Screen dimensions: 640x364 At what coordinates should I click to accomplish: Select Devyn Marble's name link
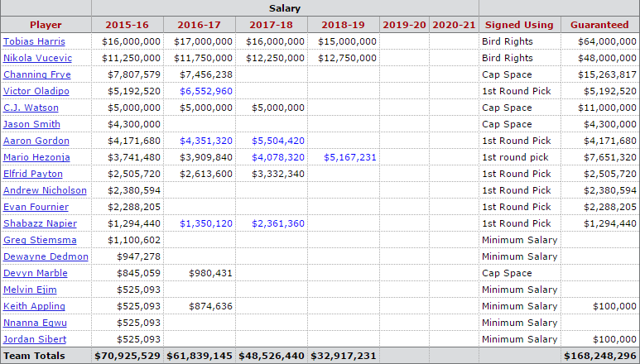pos(36,273)
